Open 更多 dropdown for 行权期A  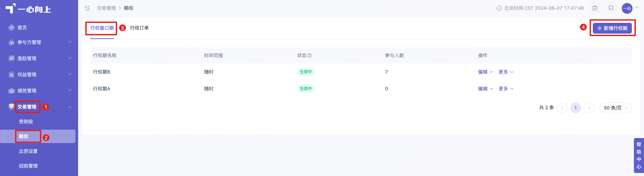(x=506, y=89)
